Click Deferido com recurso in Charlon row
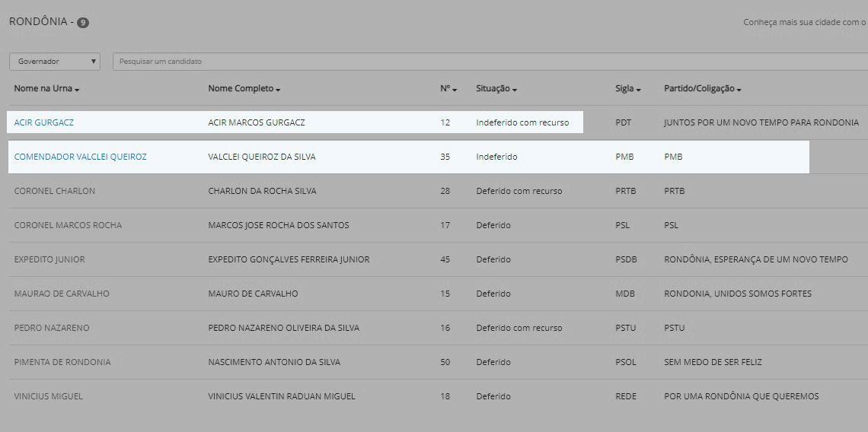The image size is (868, 432). coord(519,191)
